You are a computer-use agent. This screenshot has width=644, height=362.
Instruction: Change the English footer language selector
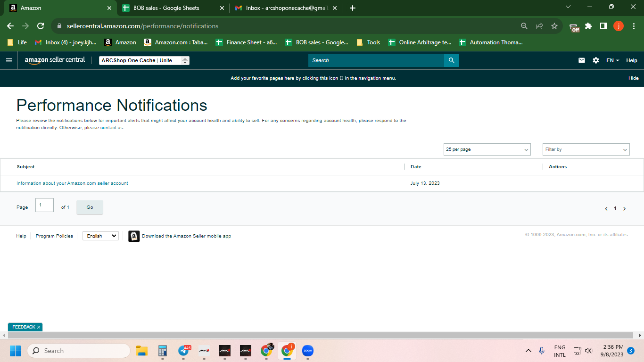100,236
